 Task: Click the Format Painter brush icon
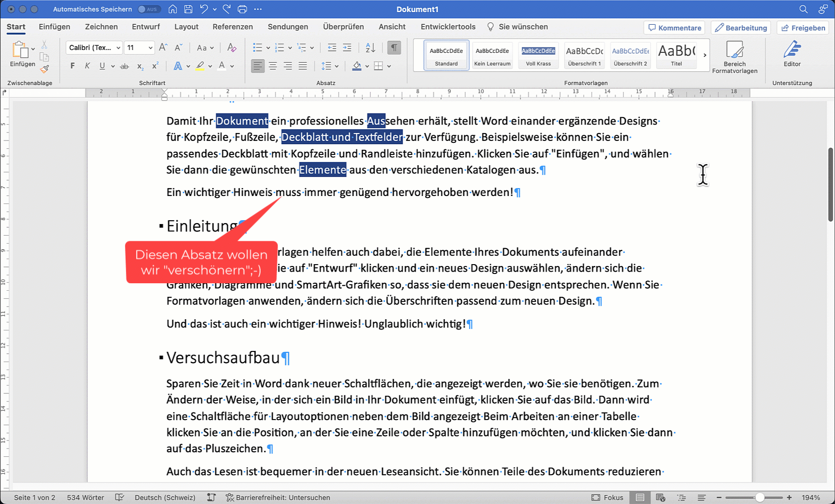pyautogui.click(x=44, y=70)
